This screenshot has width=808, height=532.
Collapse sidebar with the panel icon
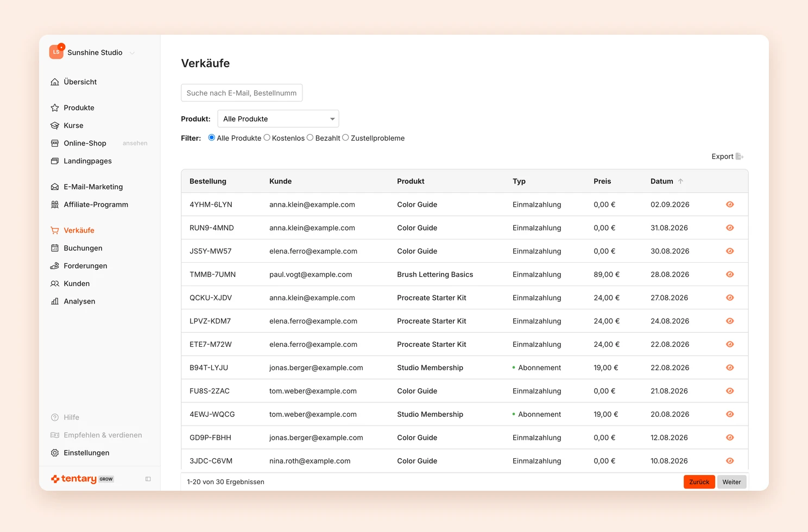pos(148,479)
